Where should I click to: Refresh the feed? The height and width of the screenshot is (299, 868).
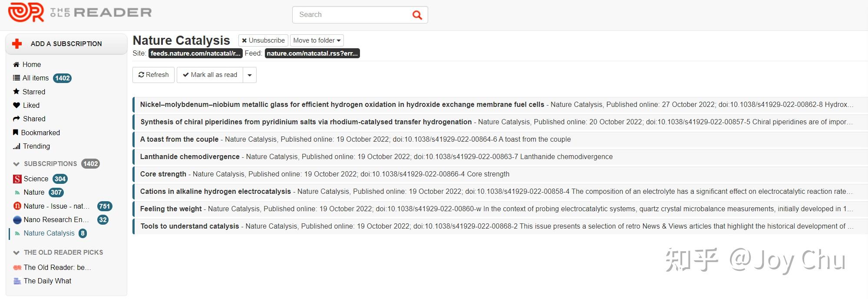point(153,75)
